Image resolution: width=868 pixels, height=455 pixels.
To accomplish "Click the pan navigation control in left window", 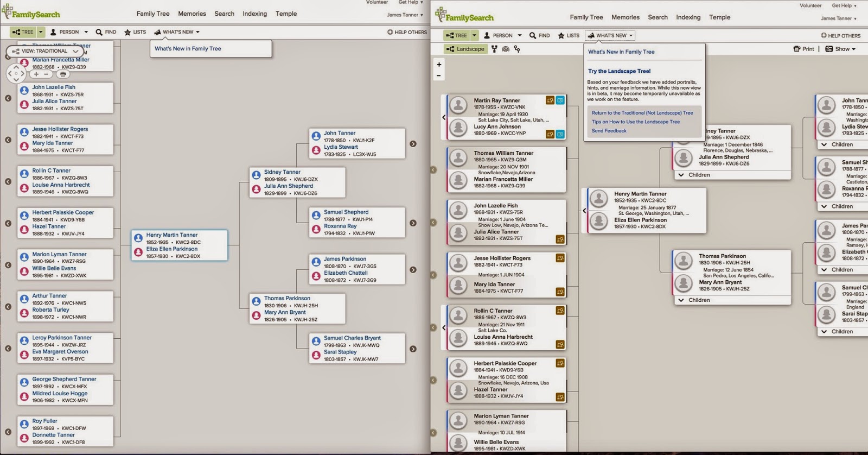I will [x=16, y=74].
